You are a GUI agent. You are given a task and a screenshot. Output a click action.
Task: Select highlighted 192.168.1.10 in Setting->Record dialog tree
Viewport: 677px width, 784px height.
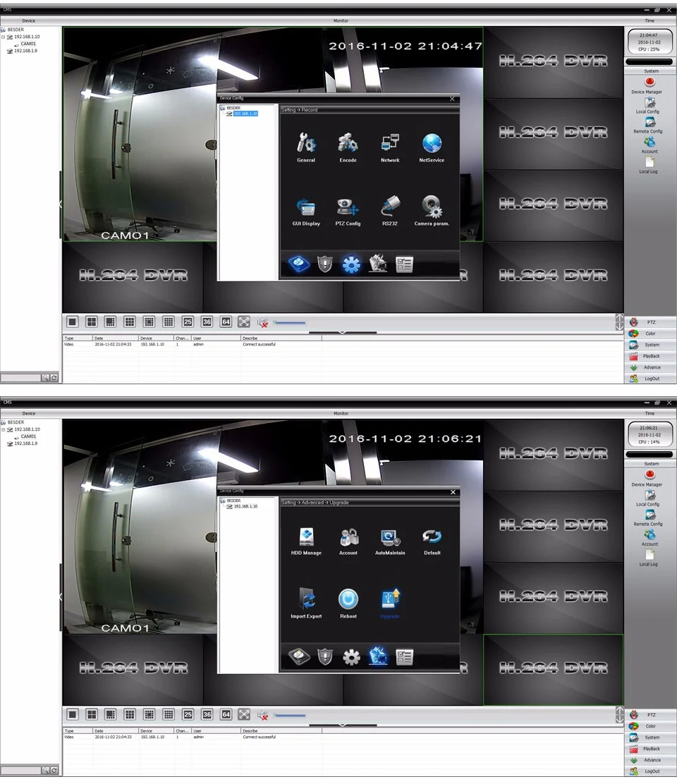pos(245,114)
